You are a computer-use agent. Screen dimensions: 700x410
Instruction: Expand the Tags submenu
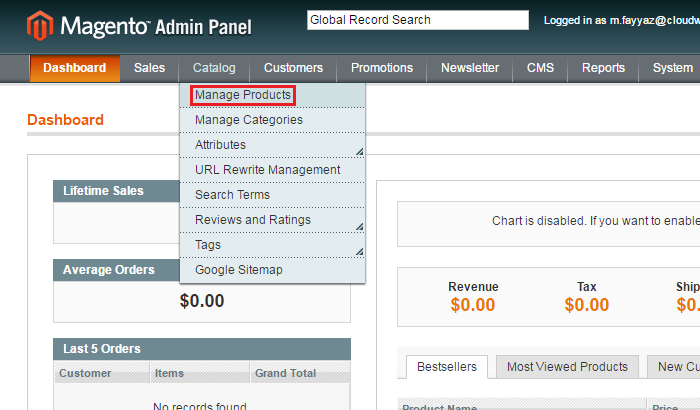[272, 245]
